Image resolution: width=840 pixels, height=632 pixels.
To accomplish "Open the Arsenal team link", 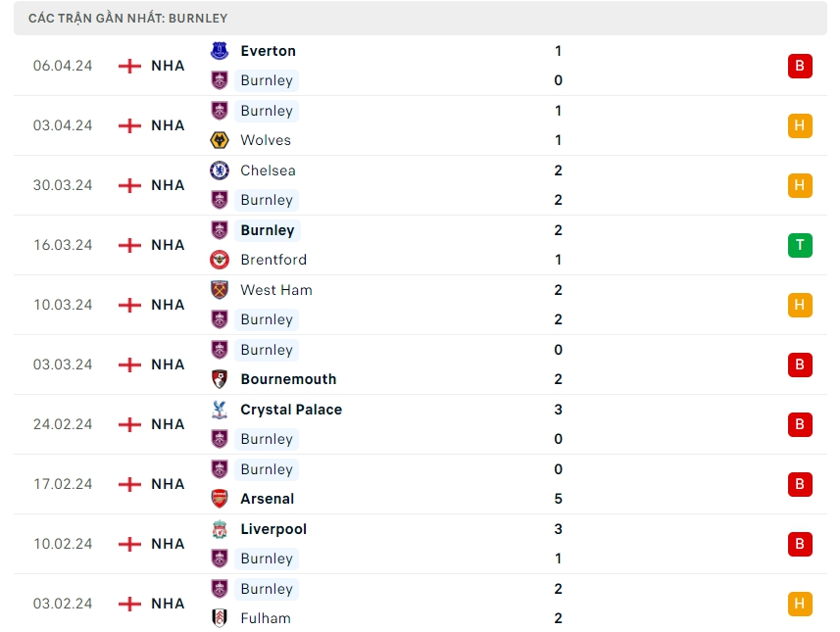I will 267,499.
